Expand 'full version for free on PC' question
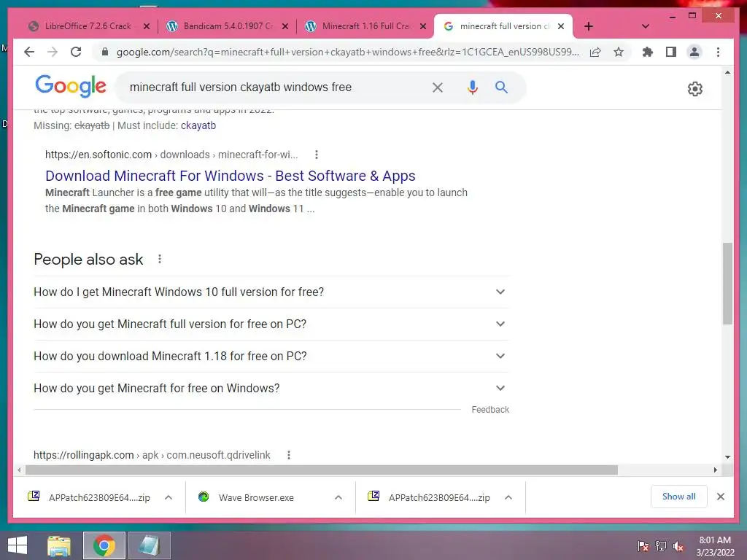747x560 pixels. click(271, 324)
